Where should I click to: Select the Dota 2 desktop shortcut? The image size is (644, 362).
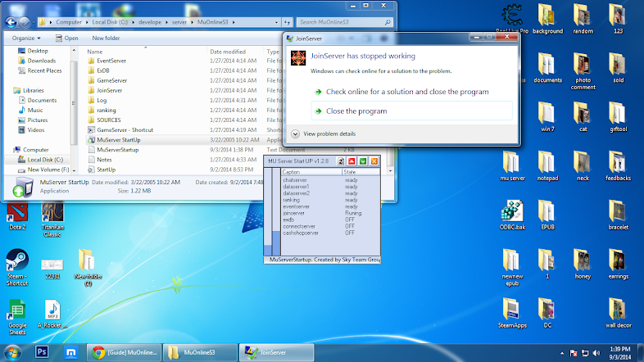coord(17,217)
